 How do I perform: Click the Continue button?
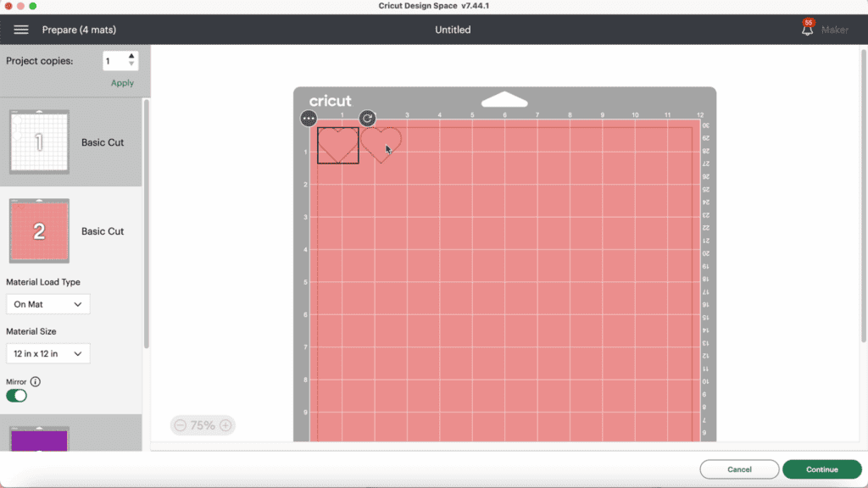[x=822, y=469]
